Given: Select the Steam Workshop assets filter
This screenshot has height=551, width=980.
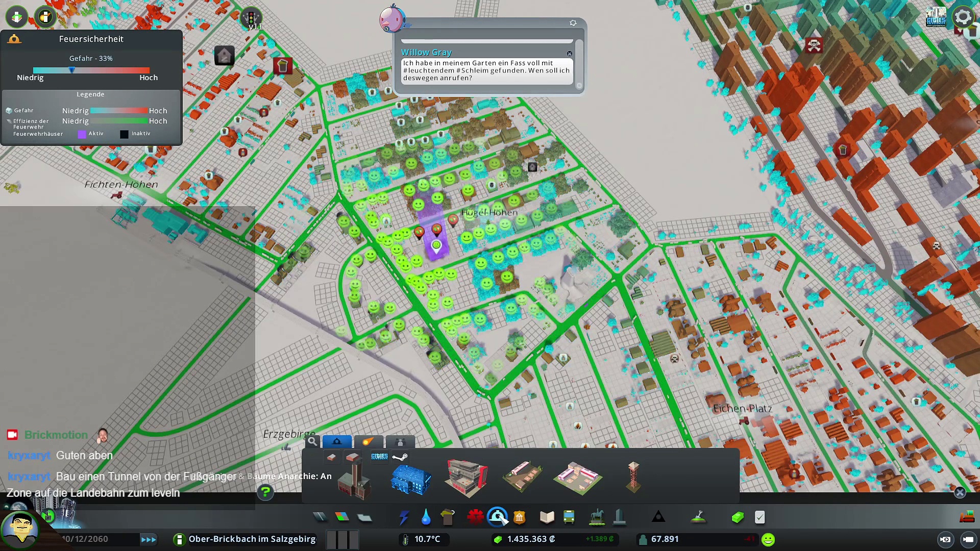Looking at the screenshot, I should [x=400, y=457].
